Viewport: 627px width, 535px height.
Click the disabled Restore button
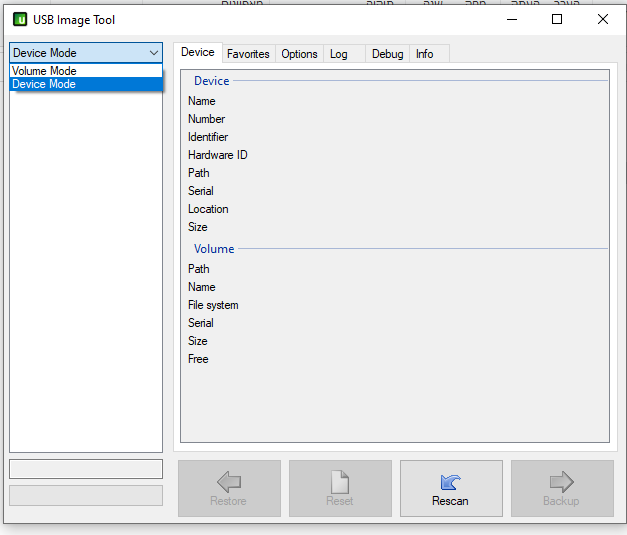point(229,488)
